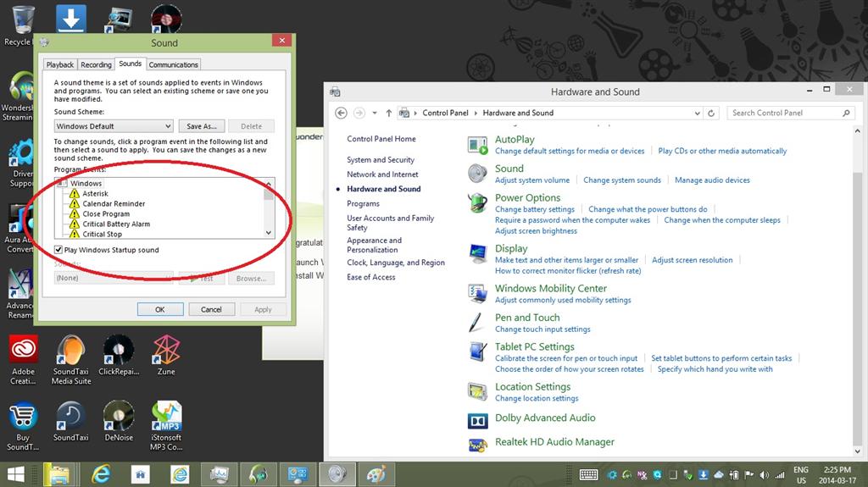Open the Tablet PC Settings icon
The image size is (868, 487).
click(477, 351)
